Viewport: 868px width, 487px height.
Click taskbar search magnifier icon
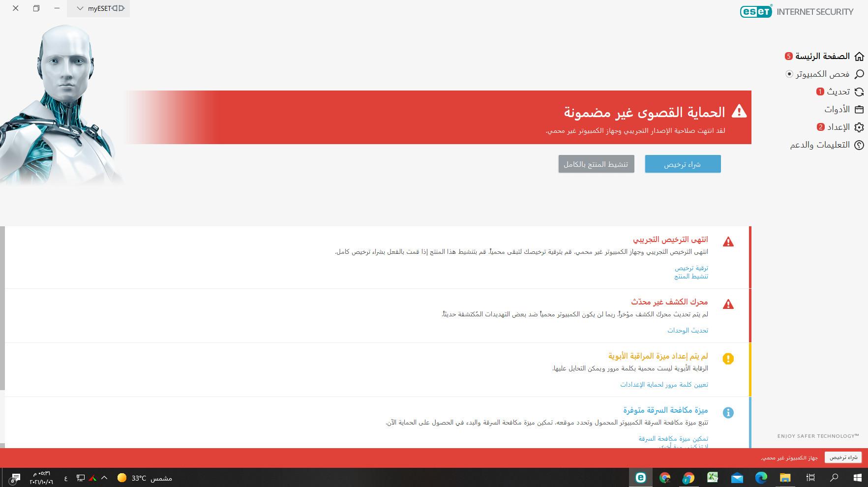[834, 478]
